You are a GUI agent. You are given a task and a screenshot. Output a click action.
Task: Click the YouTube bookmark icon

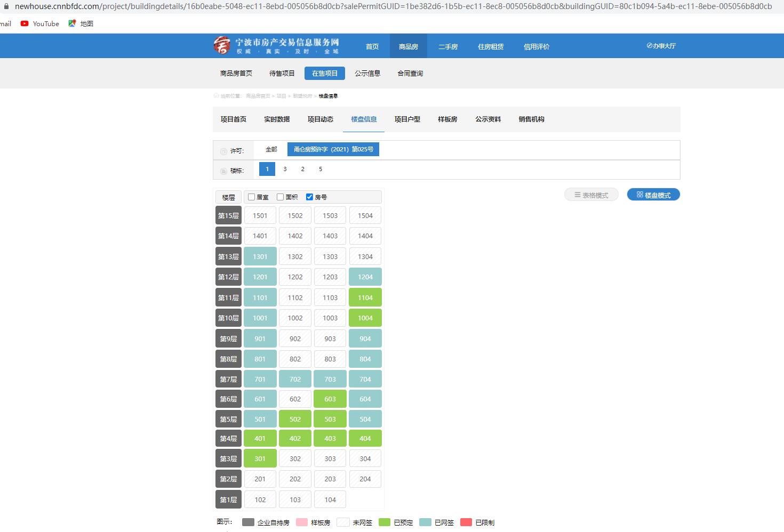(x=25, y=23)
